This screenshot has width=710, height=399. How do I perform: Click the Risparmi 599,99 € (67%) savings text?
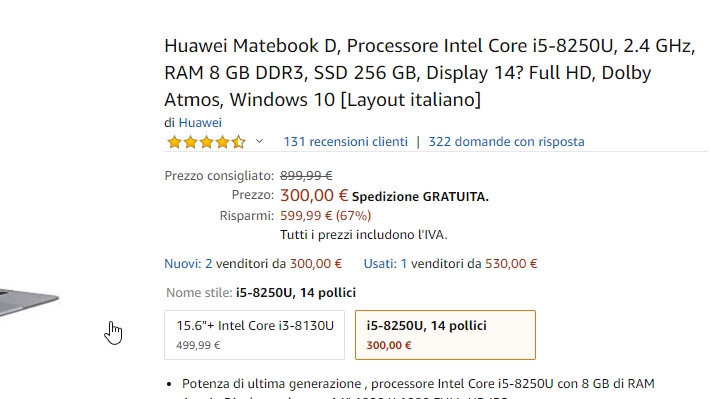(x=326, y=216)
